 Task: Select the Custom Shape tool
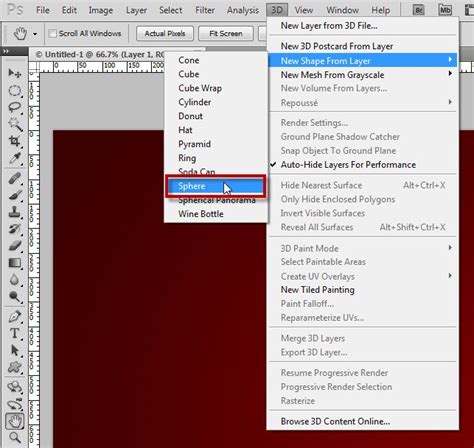click(x=15, y=367)
